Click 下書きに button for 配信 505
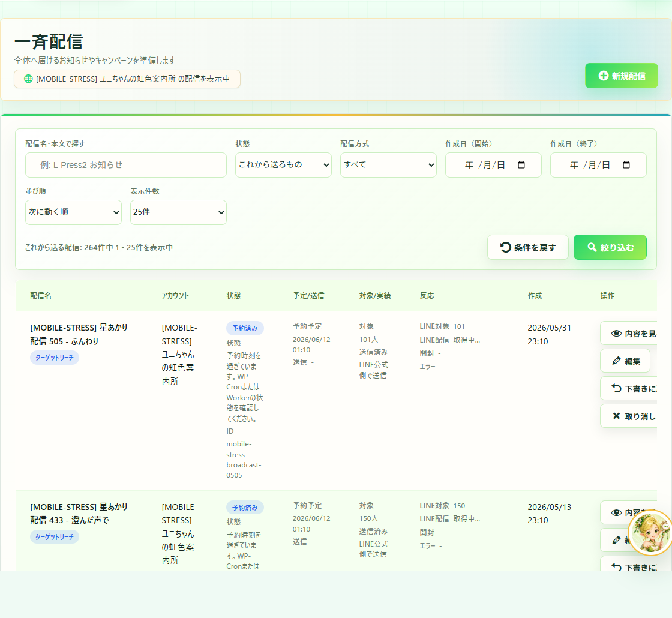 point(629,389)
